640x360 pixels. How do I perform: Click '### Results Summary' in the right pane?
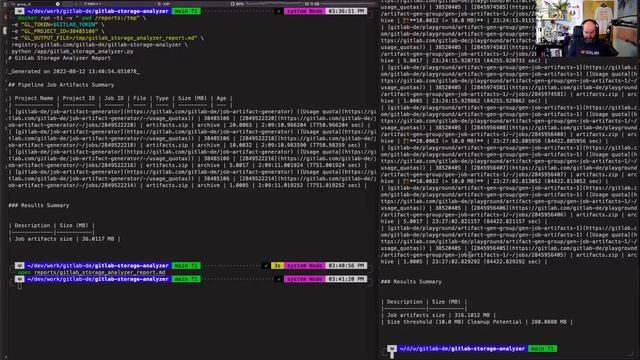coord(411,282)
